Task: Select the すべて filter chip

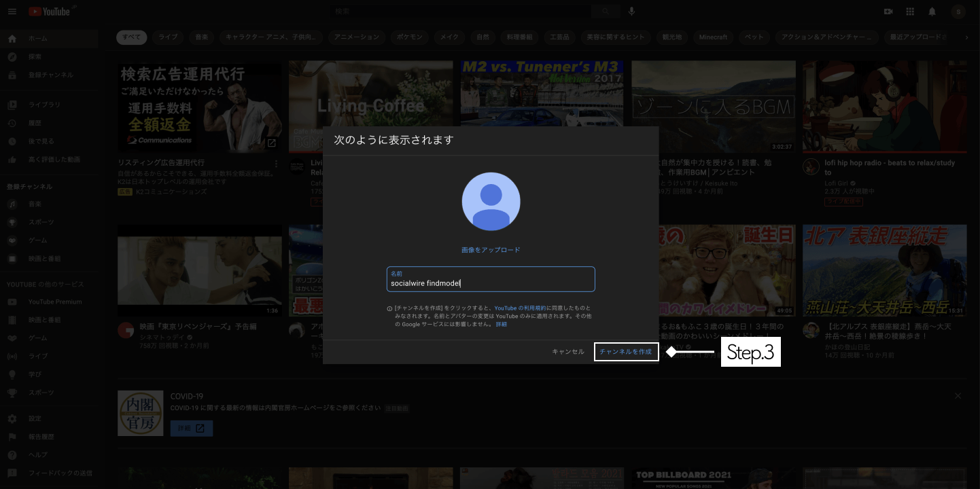Action: [x=131, y=37]
